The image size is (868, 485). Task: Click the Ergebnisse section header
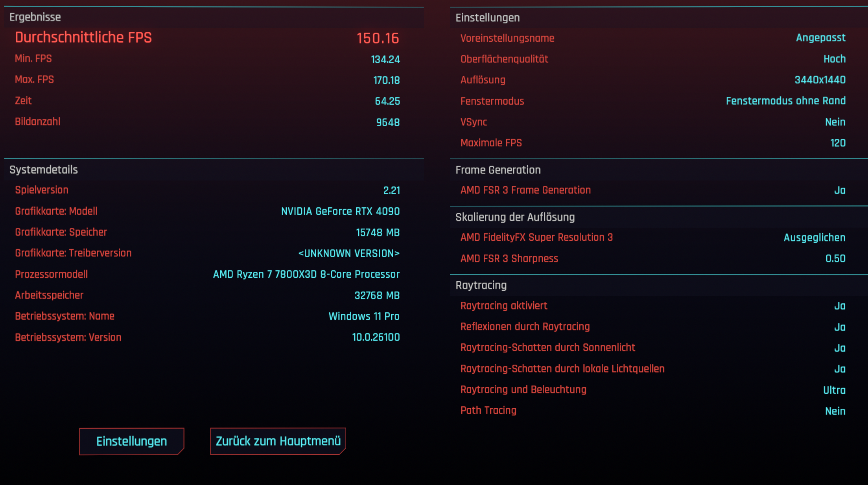35,17
